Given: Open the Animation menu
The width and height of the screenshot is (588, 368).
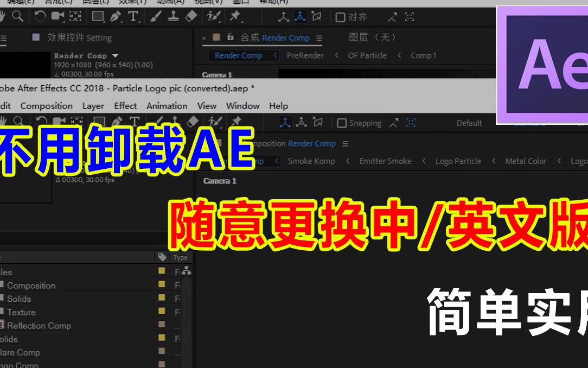Looking at the screenshot, I should pos(167,106).
